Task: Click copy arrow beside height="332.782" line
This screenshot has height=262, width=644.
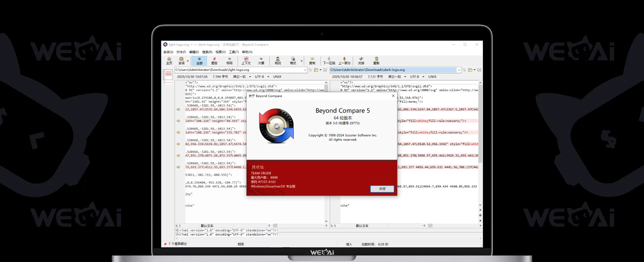Action: pyautogui.click(x=178, y=132)
